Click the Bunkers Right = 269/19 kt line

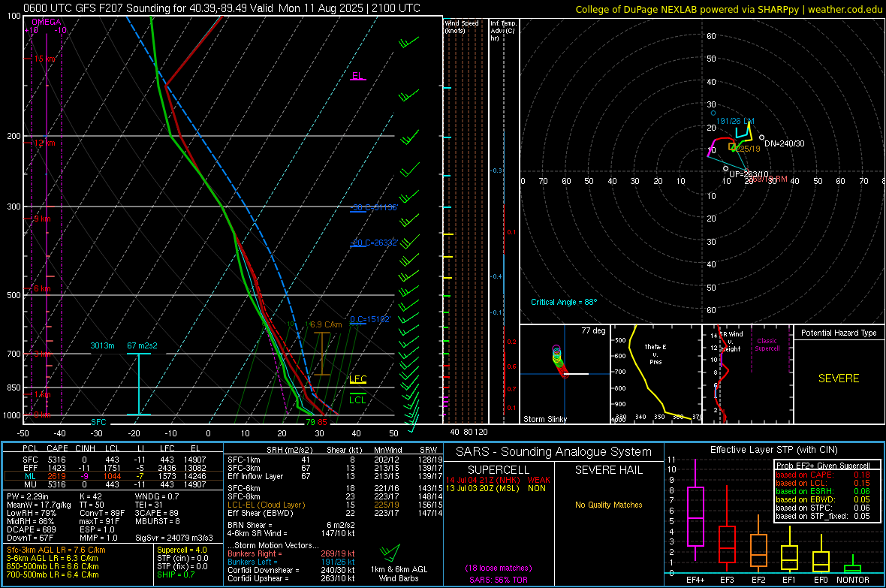(x=291, y=553)
